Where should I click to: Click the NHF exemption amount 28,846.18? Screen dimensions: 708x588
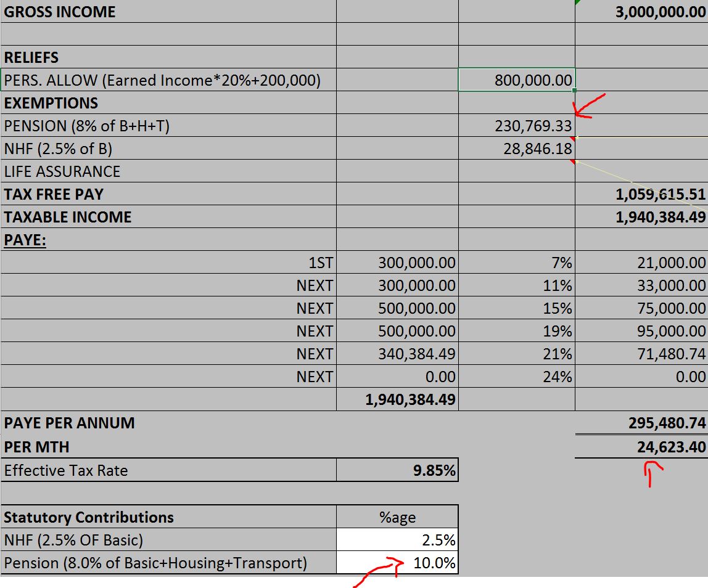click(517, 149)
